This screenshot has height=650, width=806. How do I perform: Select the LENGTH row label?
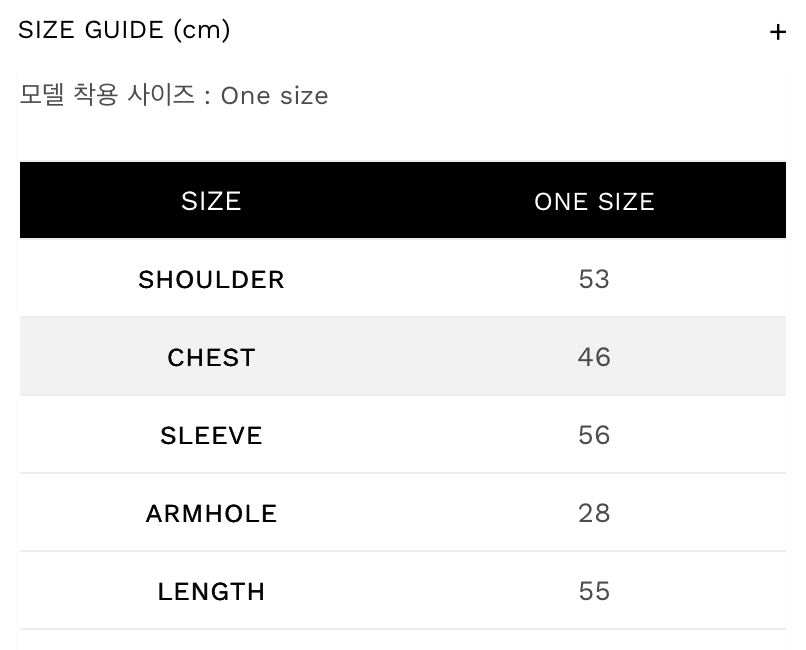[211, 591]
